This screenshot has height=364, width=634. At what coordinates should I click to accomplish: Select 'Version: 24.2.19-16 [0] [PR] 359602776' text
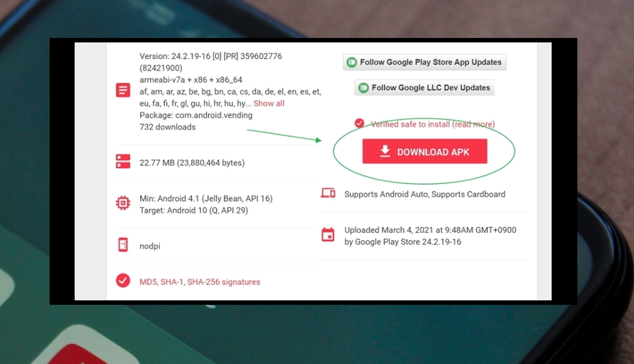click(210, 56)
